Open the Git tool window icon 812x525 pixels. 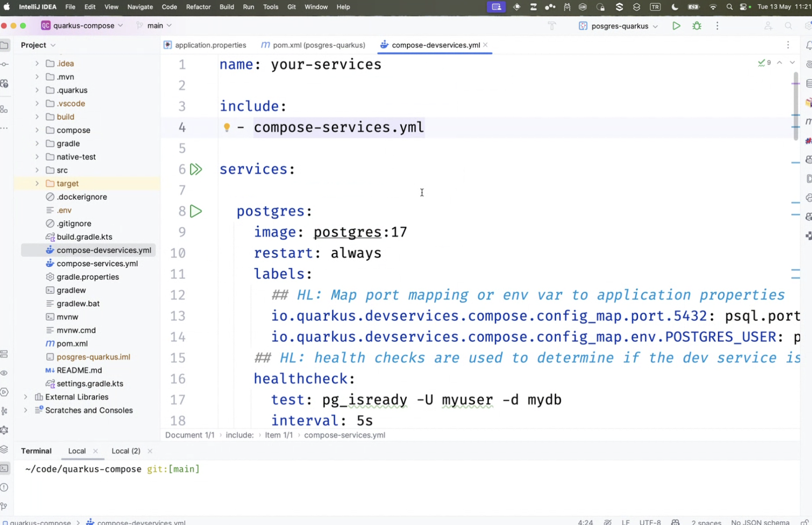[4, 506]
